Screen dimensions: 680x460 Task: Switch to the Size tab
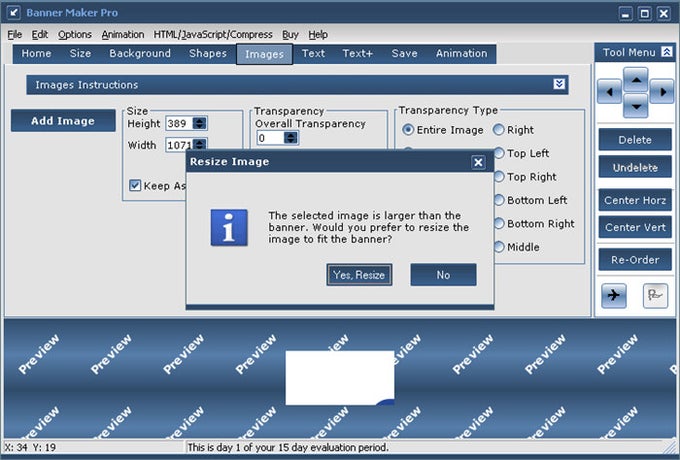(80, 53)
